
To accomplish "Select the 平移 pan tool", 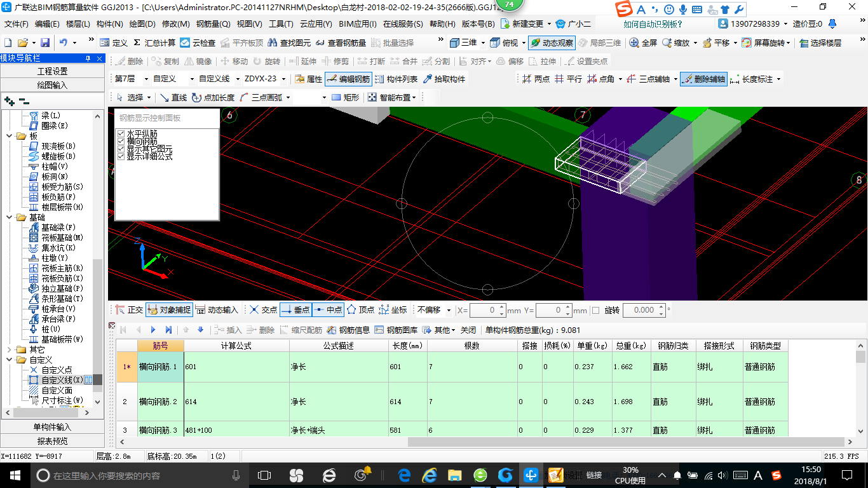I will 715,43.
